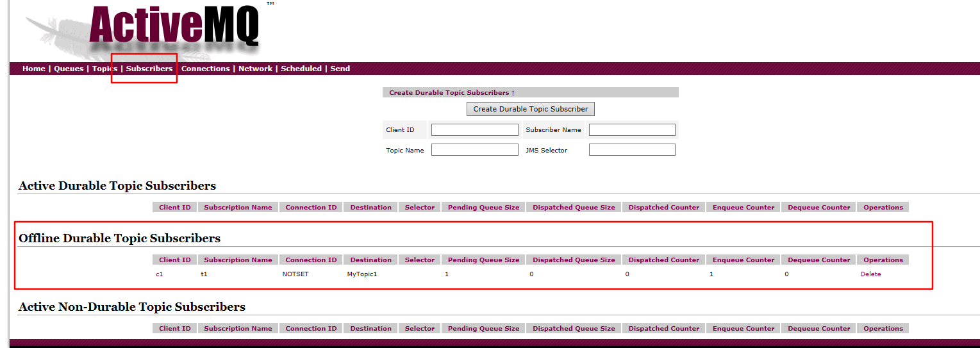Screen dimensions: 980x348
Task: Click the ActiveMQ logo
Action: tap(174, 27)
